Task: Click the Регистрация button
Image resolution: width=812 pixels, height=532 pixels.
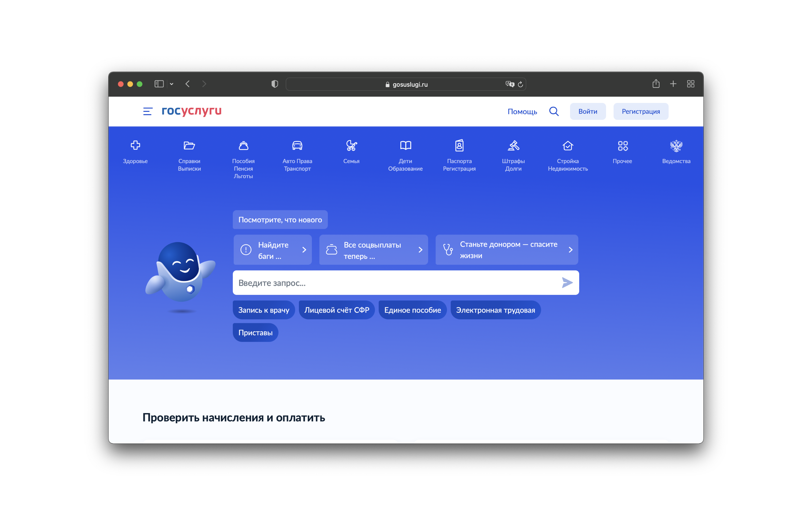Action: (x=640, y=111)
